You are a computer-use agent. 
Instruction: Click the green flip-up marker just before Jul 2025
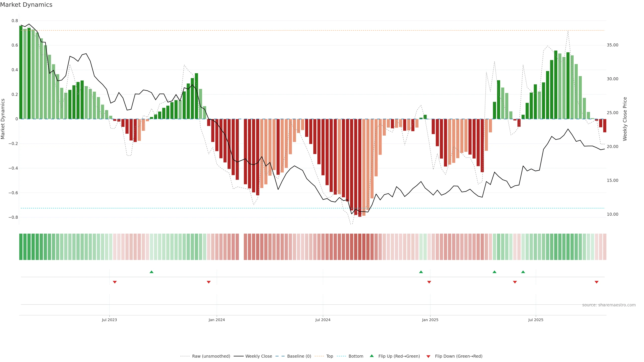(x=523, y=272)
